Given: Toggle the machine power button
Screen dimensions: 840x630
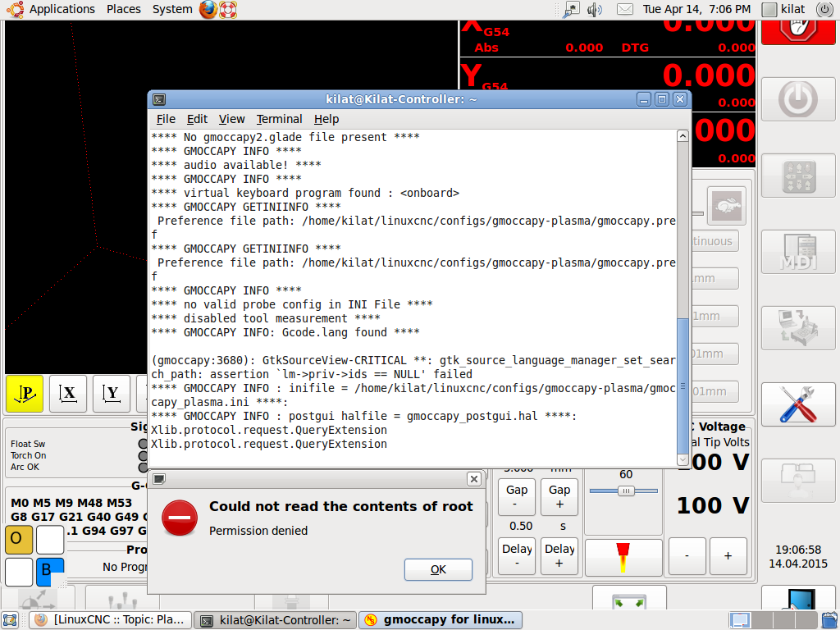Looking at the screenshot, I should point(797,99).
